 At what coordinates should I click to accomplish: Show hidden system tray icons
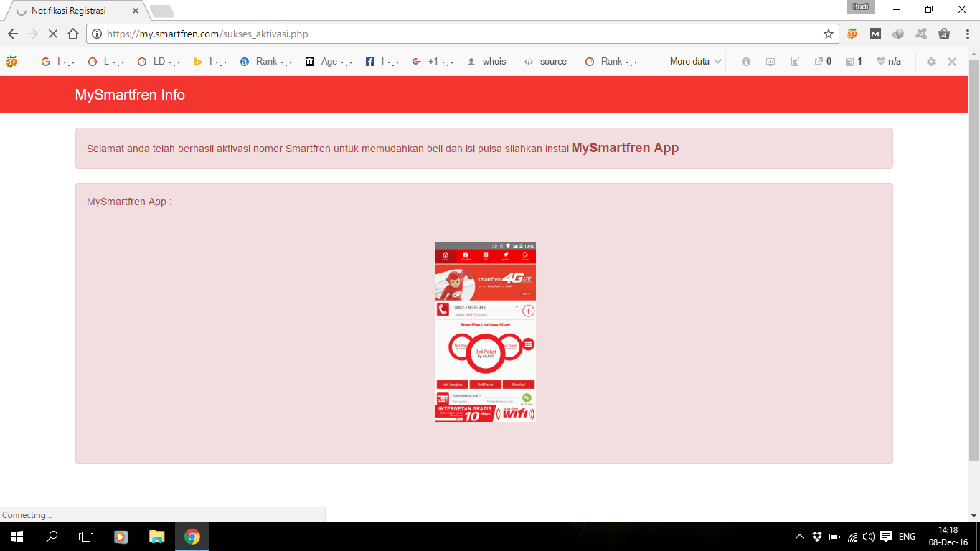point(800,537)
